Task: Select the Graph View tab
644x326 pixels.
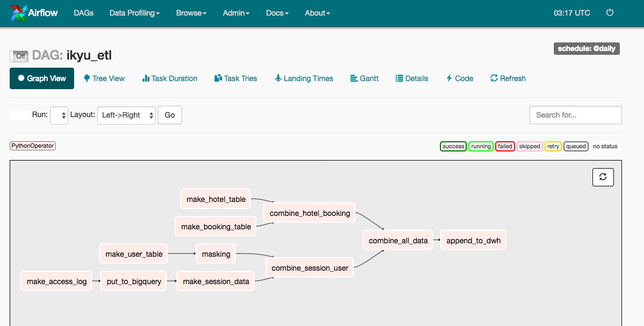Action: 42,78
